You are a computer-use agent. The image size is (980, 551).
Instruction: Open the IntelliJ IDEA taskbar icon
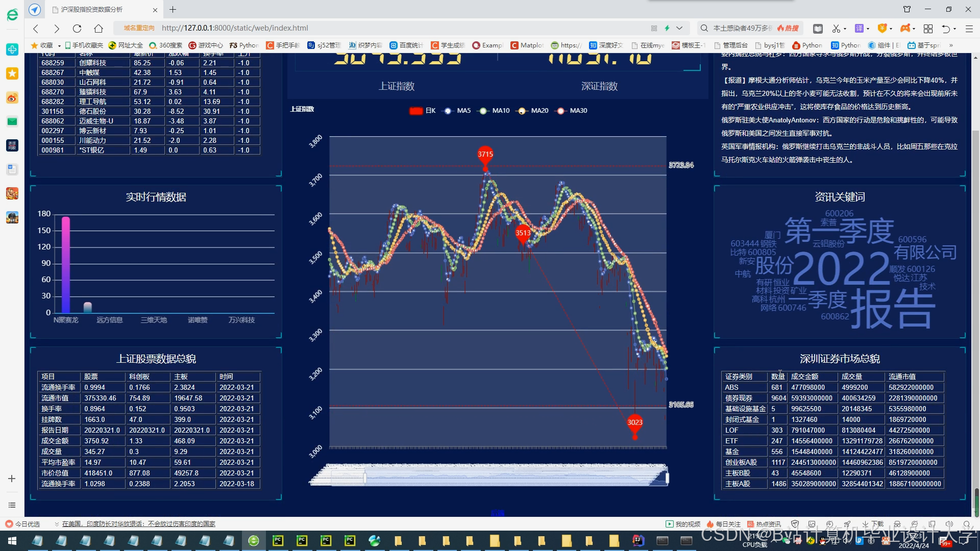coord(638,541)
